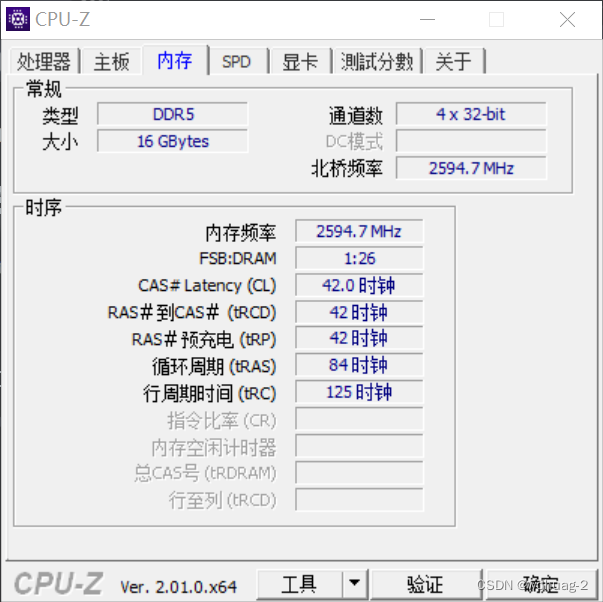Click the 常规 group heading
The width and height of the screenshot is (603, 602).
[x=43, y=89]
